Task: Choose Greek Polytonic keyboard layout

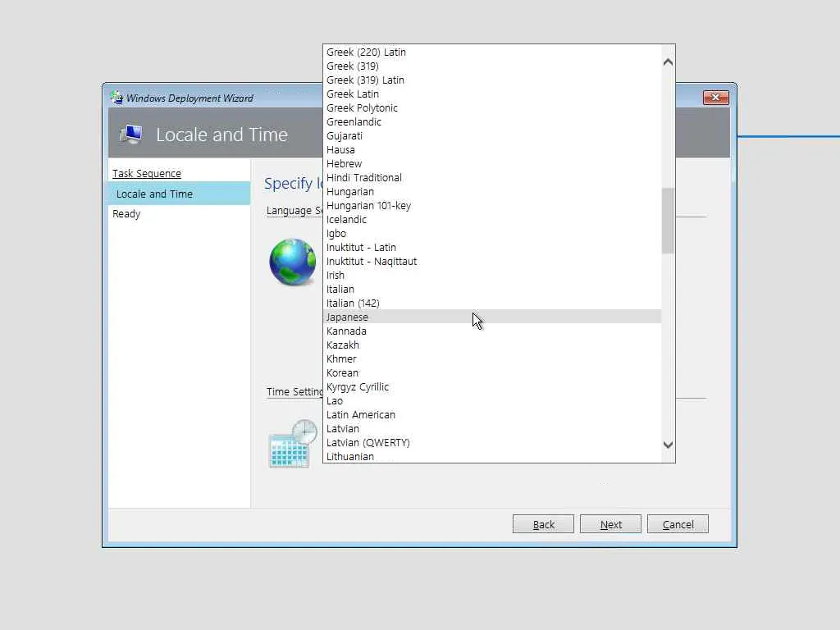Action: (492, 107)
